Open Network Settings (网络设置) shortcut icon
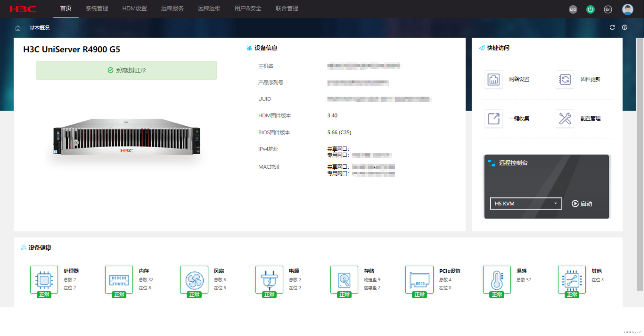Screen dimensions: 644x336 (493, 79)
